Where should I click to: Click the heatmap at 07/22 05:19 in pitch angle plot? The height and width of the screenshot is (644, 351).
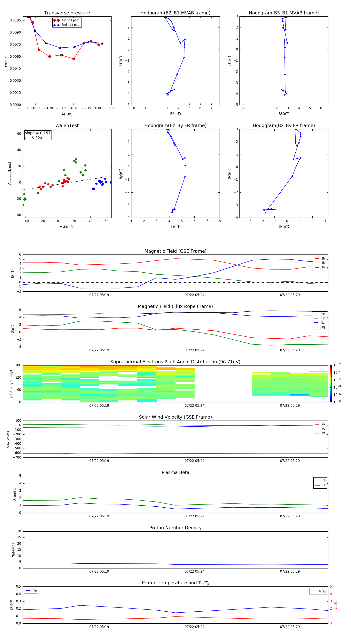[99, 384]
